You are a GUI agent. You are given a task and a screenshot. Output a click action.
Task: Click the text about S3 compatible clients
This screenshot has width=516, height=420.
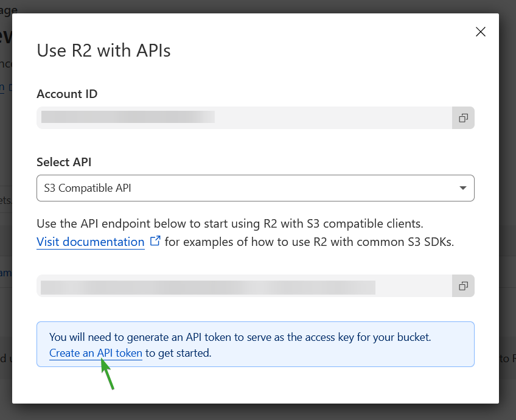229,223
